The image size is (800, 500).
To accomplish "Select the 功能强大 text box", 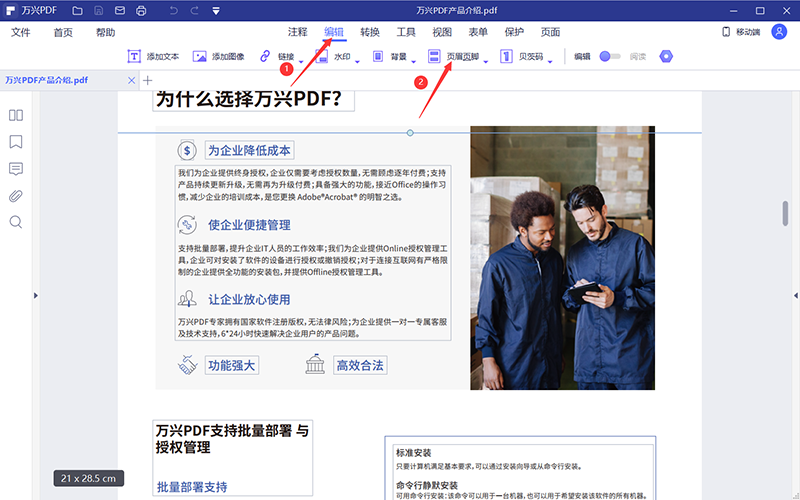I will [x=232, y=365].
